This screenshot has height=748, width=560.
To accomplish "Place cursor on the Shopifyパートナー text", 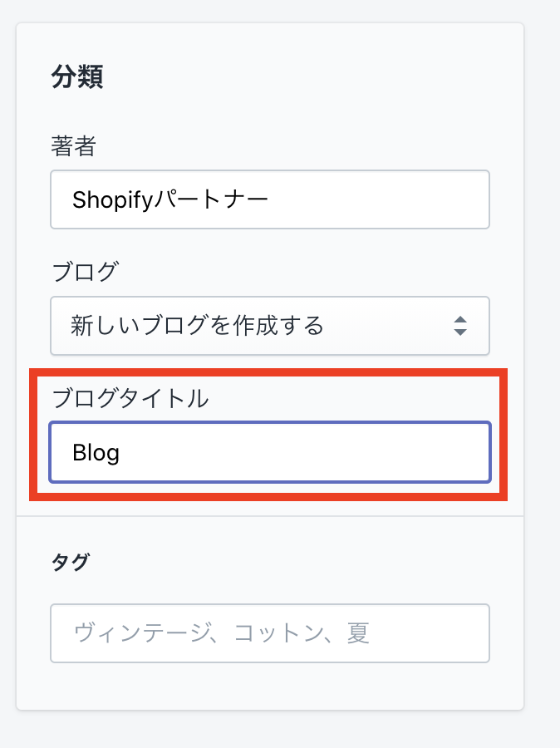I will [170, 199].
